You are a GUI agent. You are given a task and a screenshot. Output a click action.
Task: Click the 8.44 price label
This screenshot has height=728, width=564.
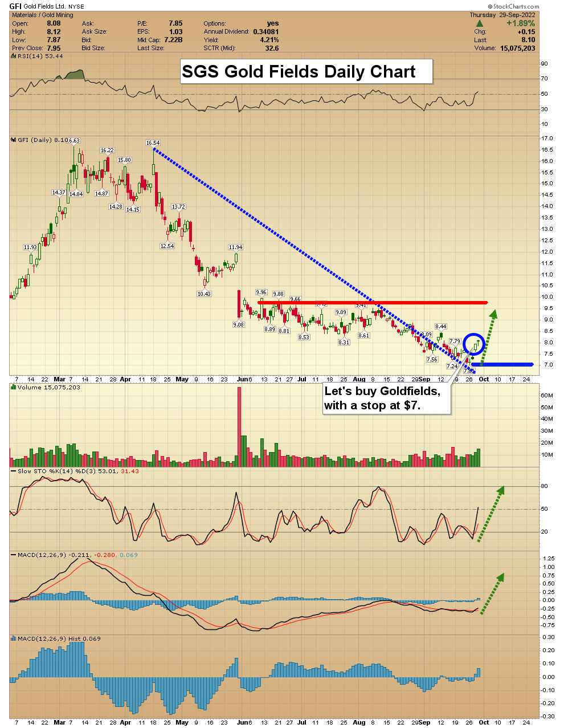click(x=441, y=327)
